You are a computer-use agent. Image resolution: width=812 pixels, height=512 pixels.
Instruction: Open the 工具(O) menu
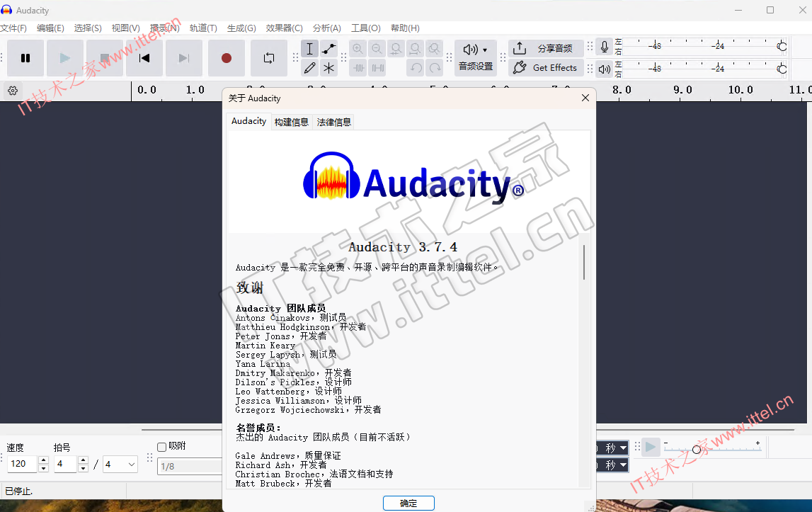365,28
